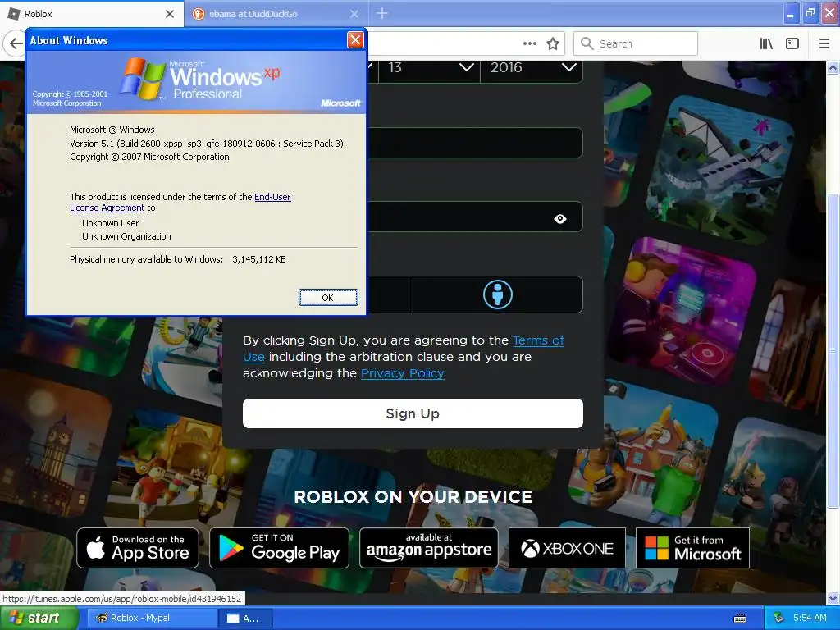
Task: Open the hamburger application menu
Action: click(824, 44)
